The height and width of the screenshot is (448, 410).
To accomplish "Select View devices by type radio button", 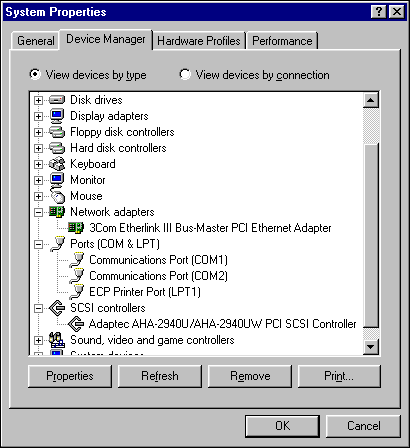I will point(35,74).
